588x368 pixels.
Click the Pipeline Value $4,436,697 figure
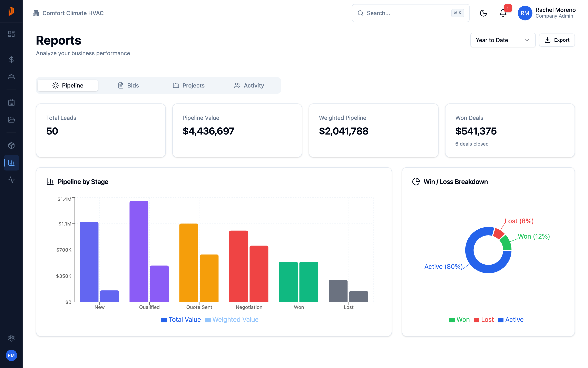point(208,131)
